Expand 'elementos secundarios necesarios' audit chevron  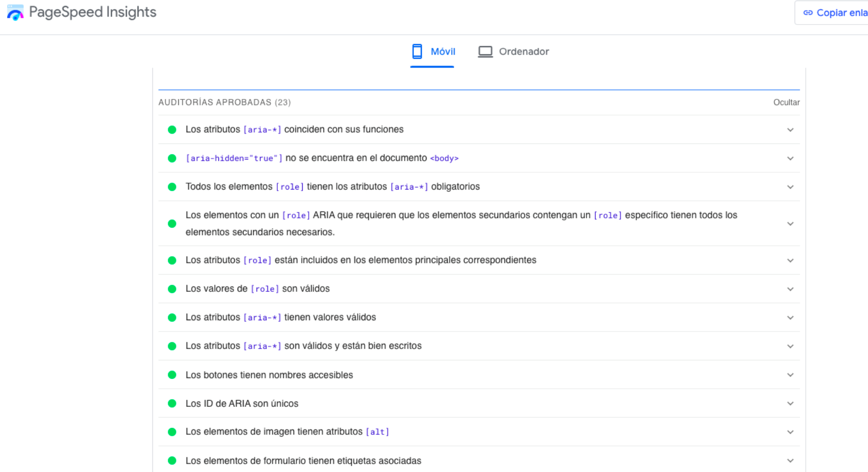[790, 224]
